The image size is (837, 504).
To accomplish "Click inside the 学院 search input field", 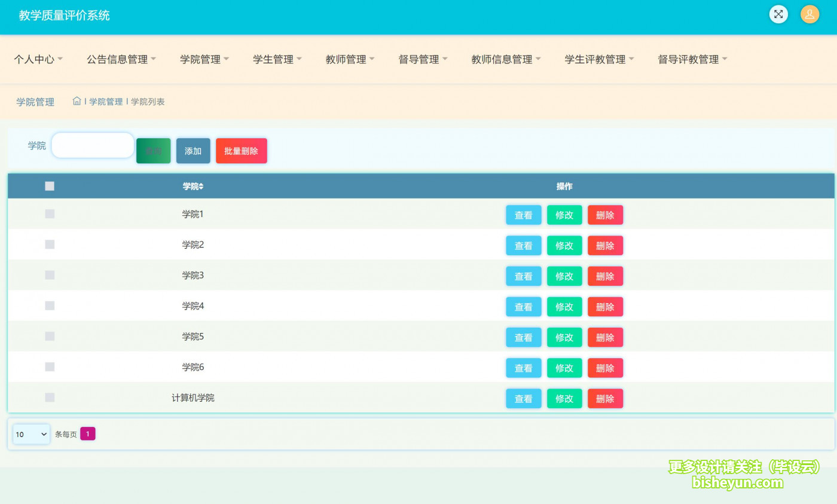I will pyautogui.click(x=92, y=145).
